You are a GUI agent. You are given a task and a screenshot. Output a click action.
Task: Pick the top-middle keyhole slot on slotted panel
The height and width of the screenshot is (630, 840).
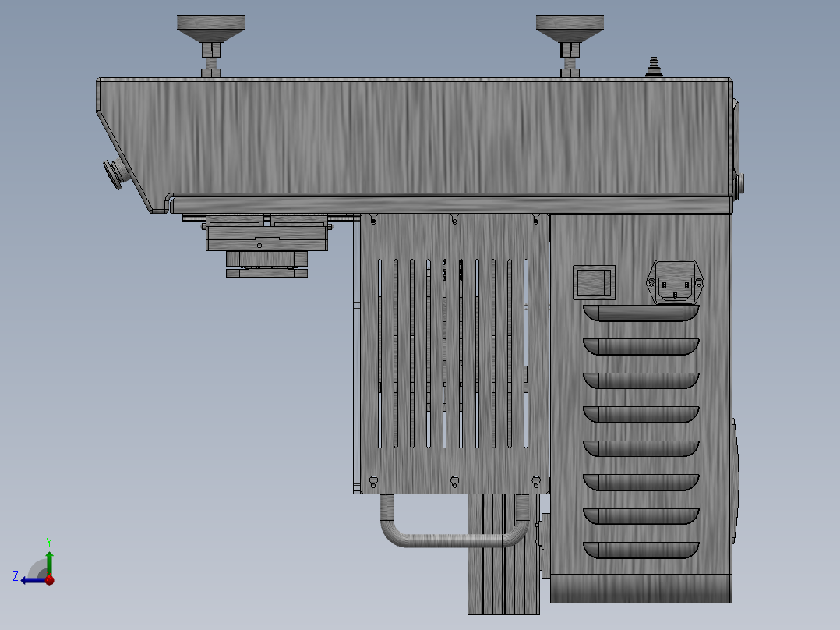455,219
